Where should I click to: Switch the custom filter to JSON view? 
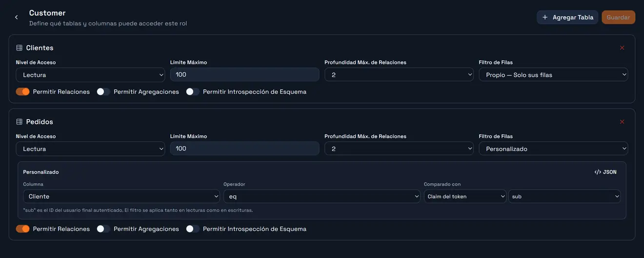point(605,172)
